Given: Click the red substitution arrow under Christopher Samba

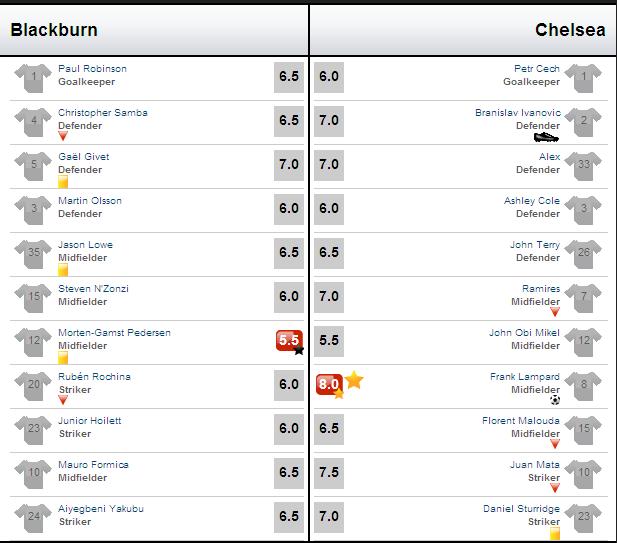Looking at the screenshot, I should (x=63, y=136).
